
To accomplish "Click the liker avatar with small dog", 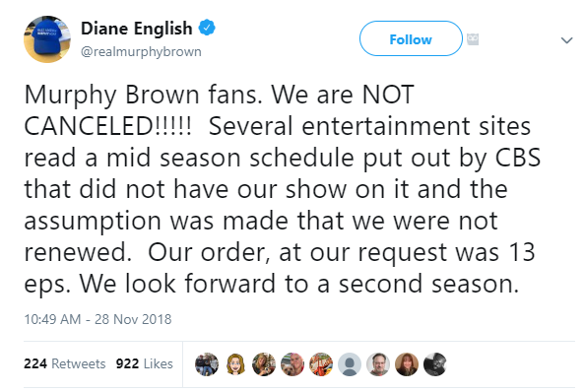I will click(x=292, y=364).
